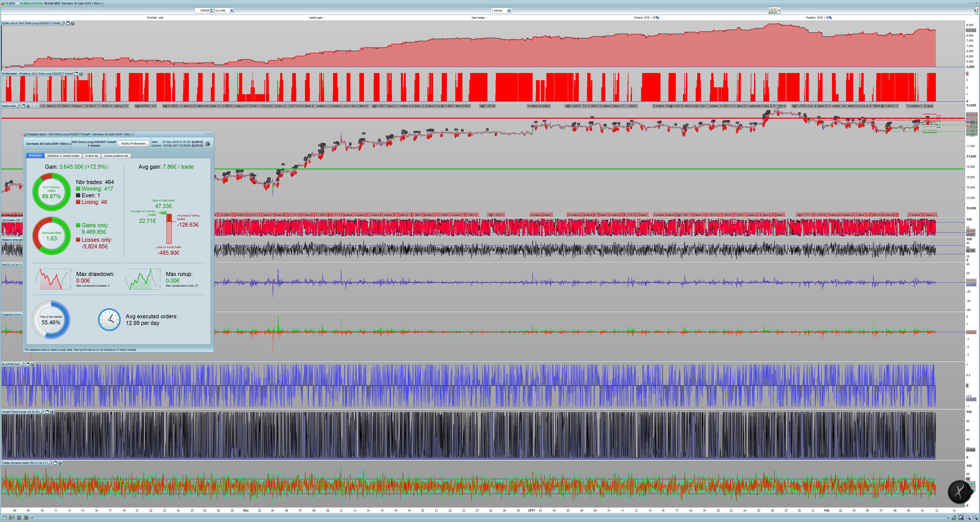Click second bottom-left chart toolbar icon
The height and width of the screenshot is (522, 980).
(x=12, y=518)
